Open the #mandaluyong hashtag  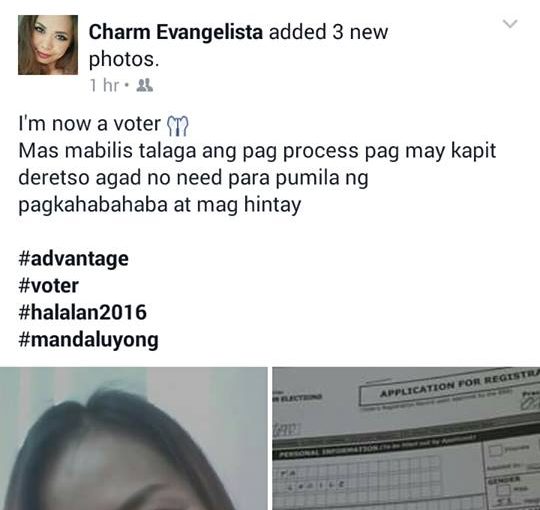pyautogui.click(x=89, y=339)
